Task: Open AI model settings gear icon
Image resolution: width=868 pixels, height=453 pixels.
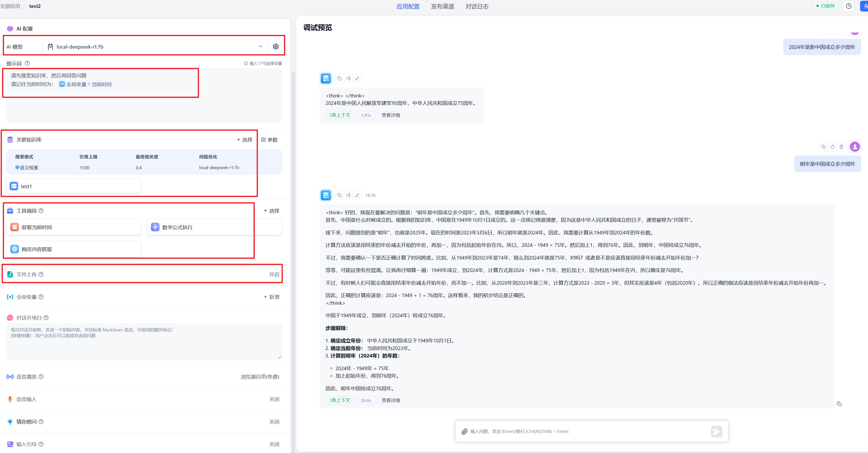Action: 276,46
